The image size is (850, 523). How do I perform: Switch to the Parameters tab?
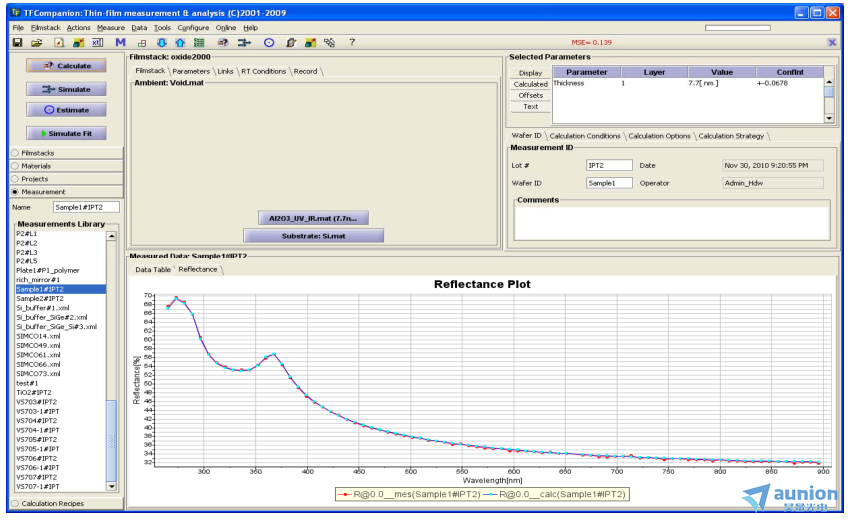pyautogui.click(x=191, y=72)
